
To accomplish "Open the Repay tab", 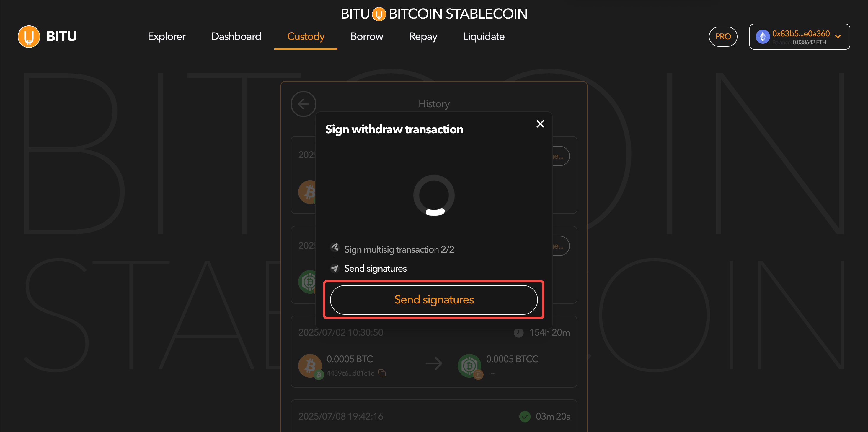I will coord(423,36).
